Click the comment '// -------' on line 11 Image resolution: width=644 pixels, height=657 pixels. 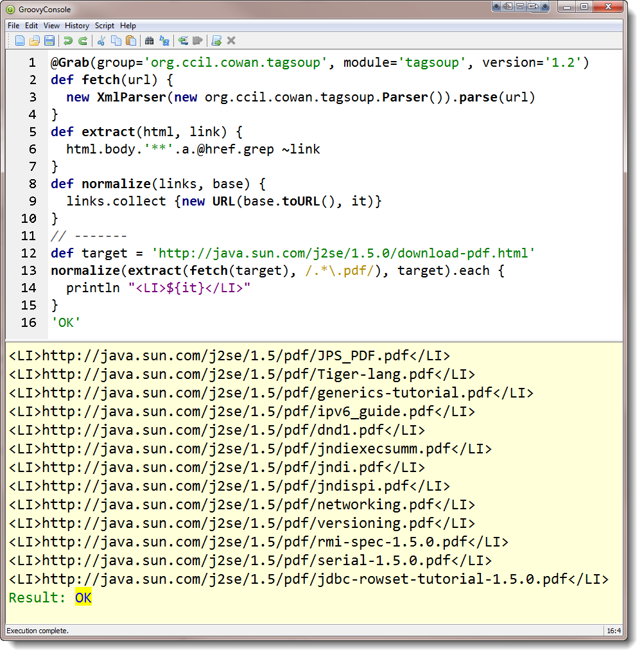click(89, 236)
